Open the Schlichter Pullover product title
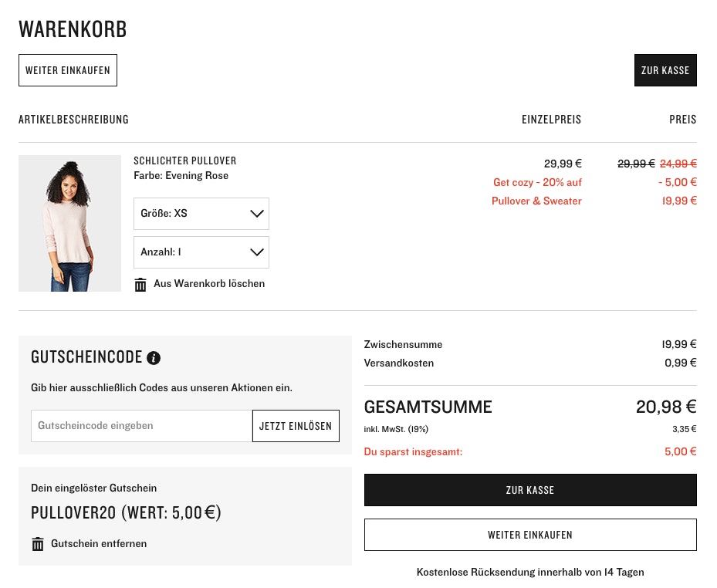The width and height of the screenshot is (717, 588). [185, 161]
